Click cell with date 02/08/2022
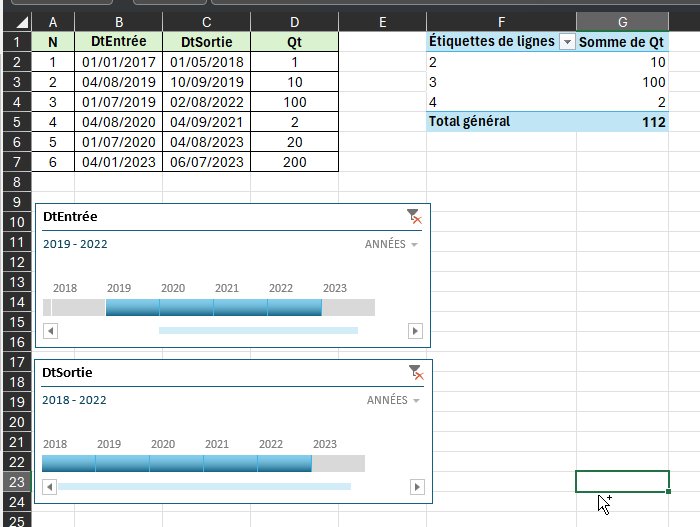Viewport: 700px width, 527px height. [x=207, y=102]
